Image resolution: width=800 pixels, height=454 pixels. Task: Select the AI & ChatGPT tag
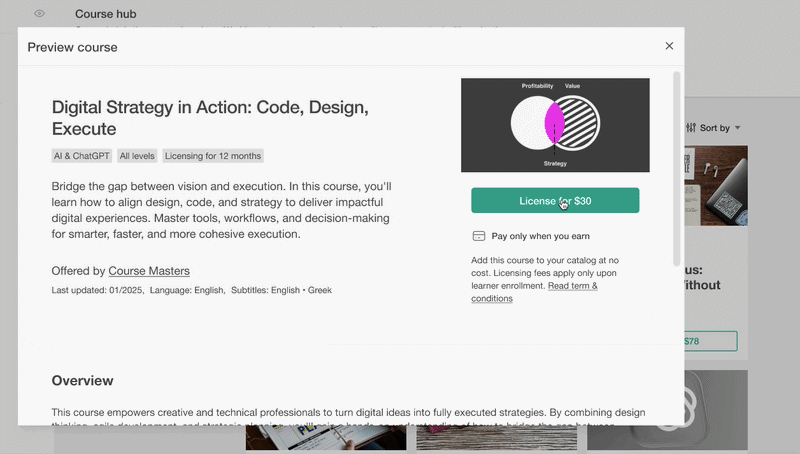pos(82,156)
